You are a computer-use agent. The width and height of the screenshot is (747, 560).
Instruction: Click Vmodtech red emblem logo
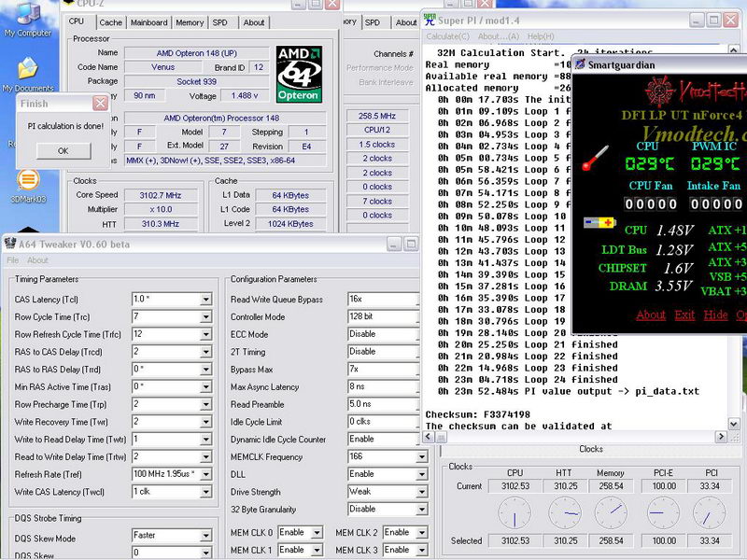point(660,91)
